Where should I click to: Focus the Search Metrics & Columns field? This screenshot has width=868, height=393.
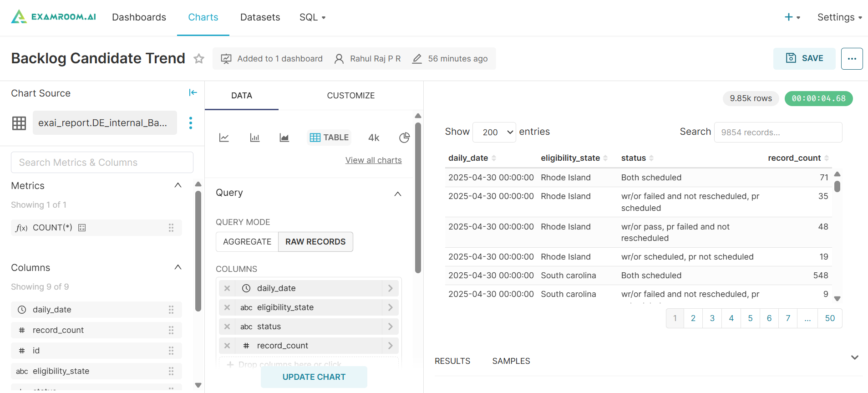tap(102, 163)
